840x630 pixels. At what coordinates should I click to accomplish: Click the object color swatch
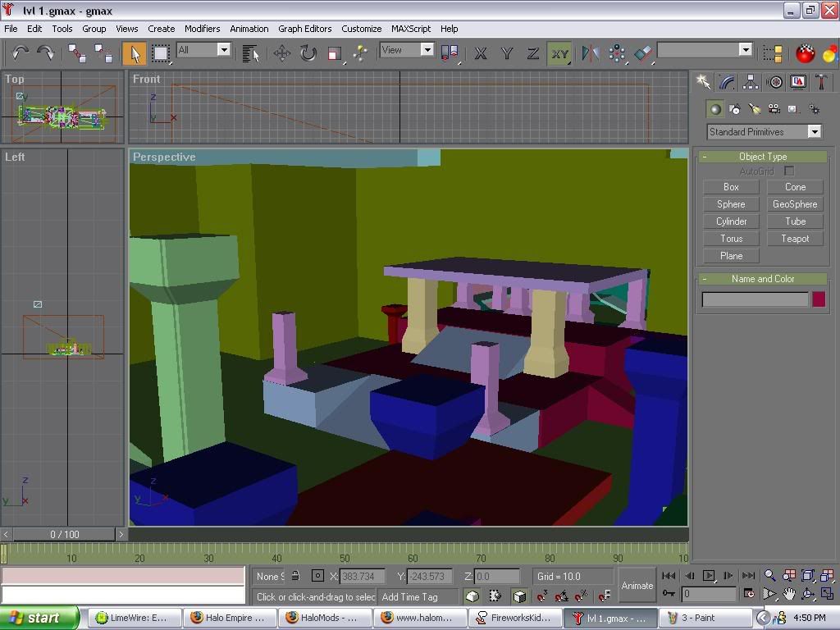tap(819, 299)
